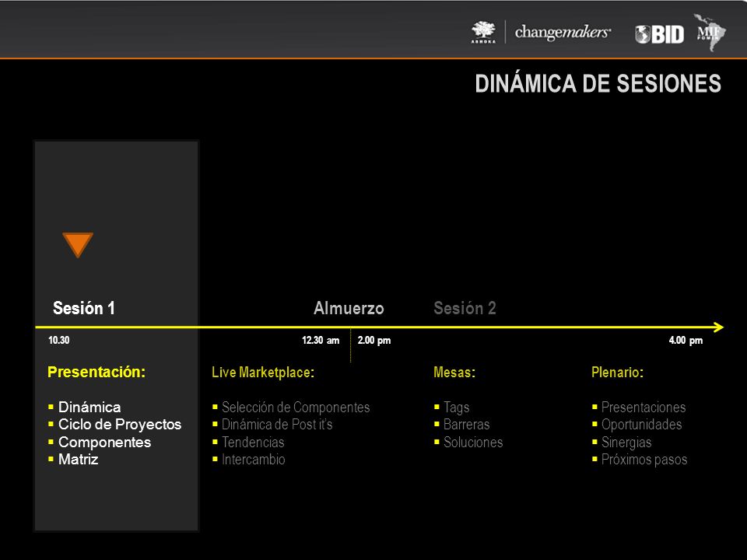Click the yellow timeline arrowhead
Screen dimensions: 747x560
(718, 327)
